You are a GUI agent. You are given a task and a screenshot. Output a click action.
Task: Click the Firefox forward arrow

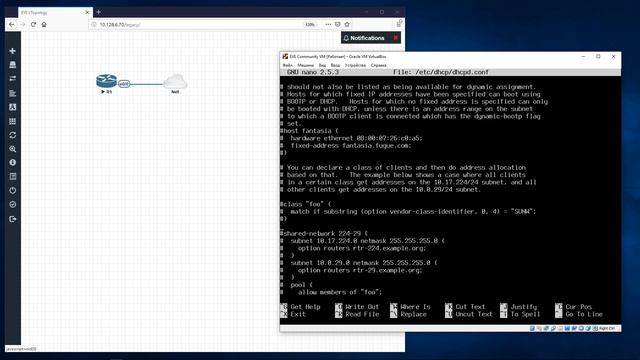[x=22, y=24]
